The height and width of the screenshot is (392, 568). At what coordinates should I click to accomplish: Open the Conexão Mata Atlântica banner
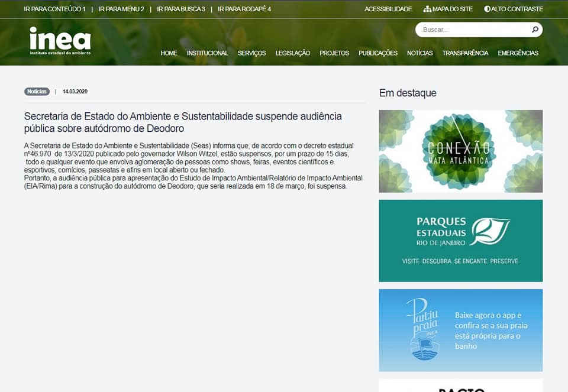(460, 151)
